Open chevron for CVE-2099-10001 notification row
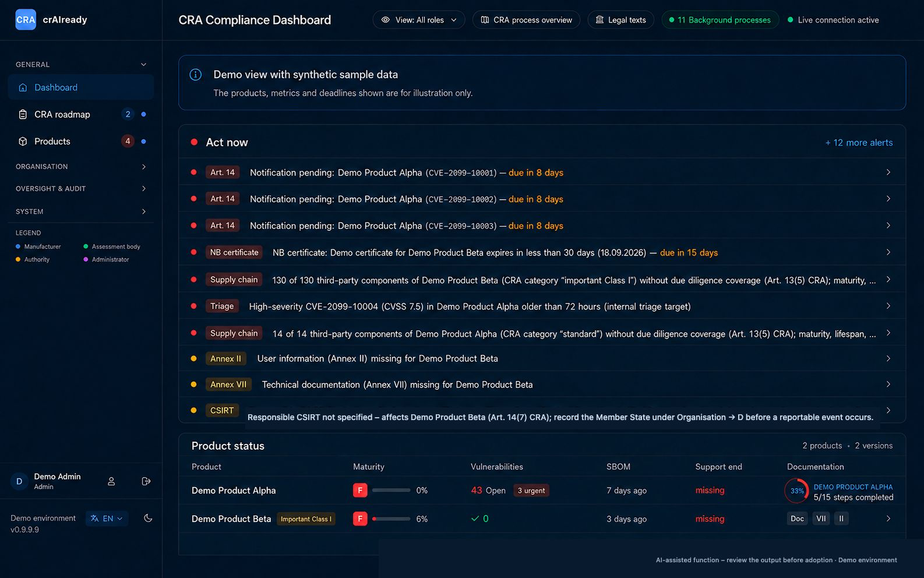This screenshot has width=924, height=578. coord(888,172)
